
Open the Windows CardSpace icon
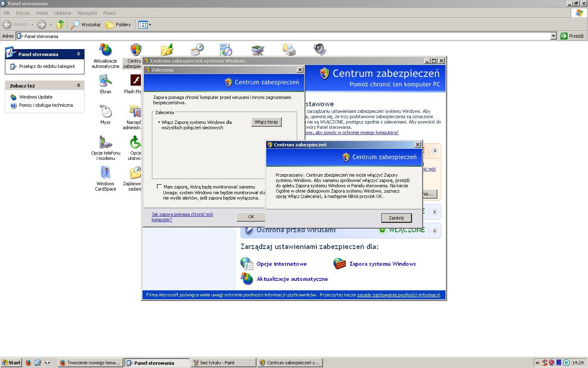105,178
